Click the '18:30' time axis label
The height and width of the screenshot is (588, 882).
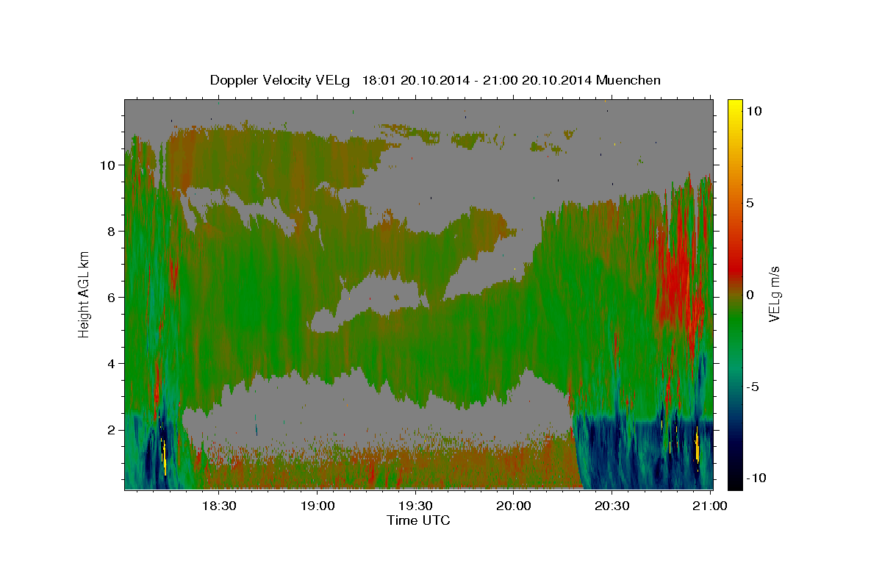219,506
